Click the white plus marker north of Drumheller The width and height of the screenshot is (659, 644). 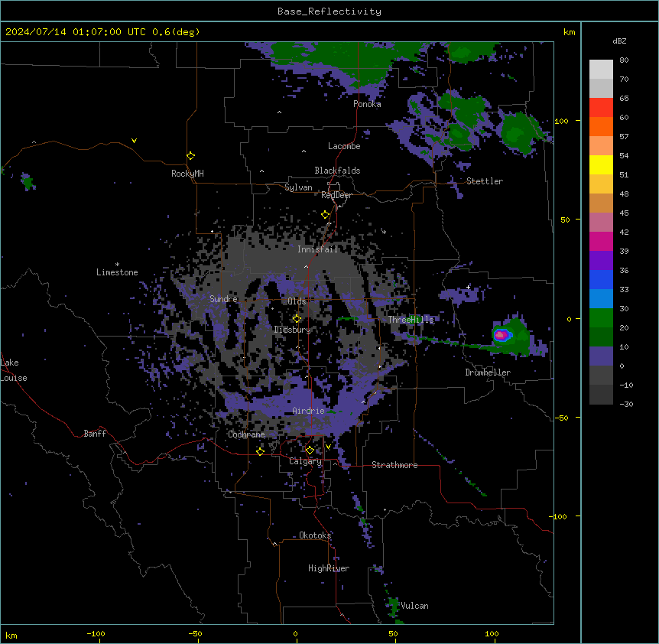[468, 287]
